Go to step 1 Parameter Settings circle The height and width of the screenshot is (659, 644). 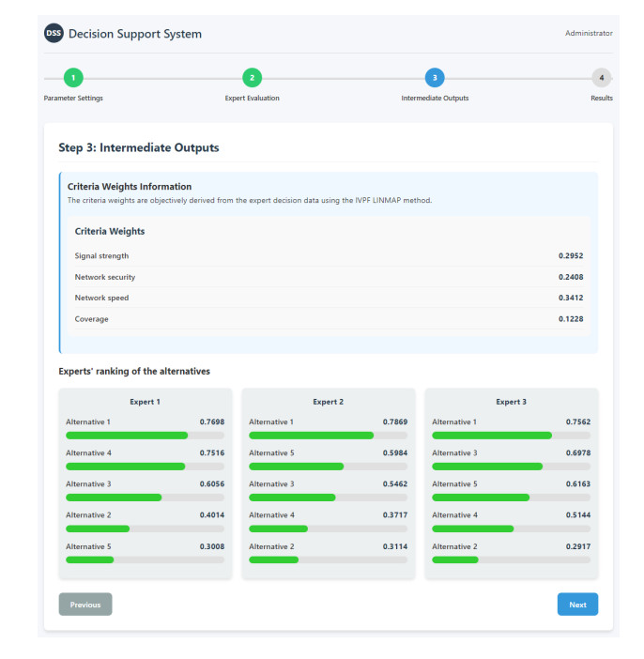(74, 78)
